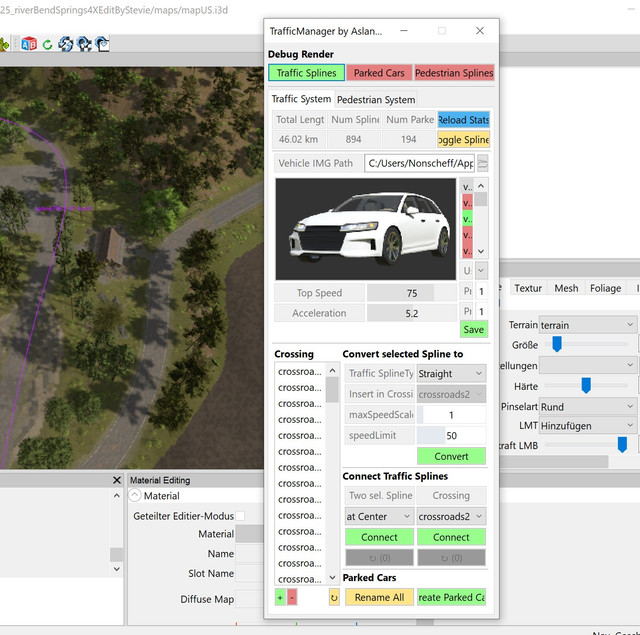Open the empty ellungen dropdown
This screenshot has height=635, width=640.
587,365
